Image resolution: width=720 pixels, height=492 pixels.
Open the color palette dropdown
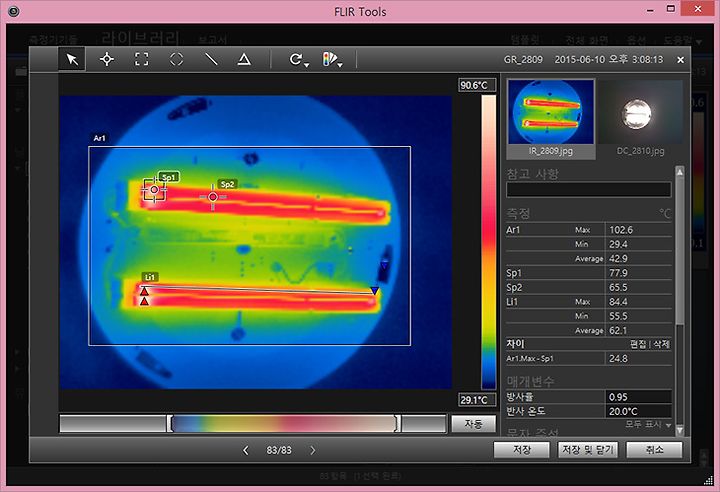point(332,60)
